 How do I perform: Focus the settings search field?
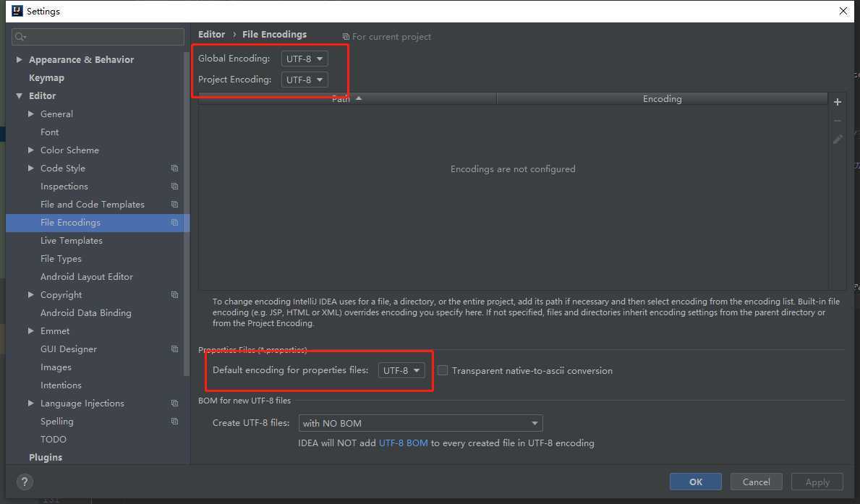[98, 37]
